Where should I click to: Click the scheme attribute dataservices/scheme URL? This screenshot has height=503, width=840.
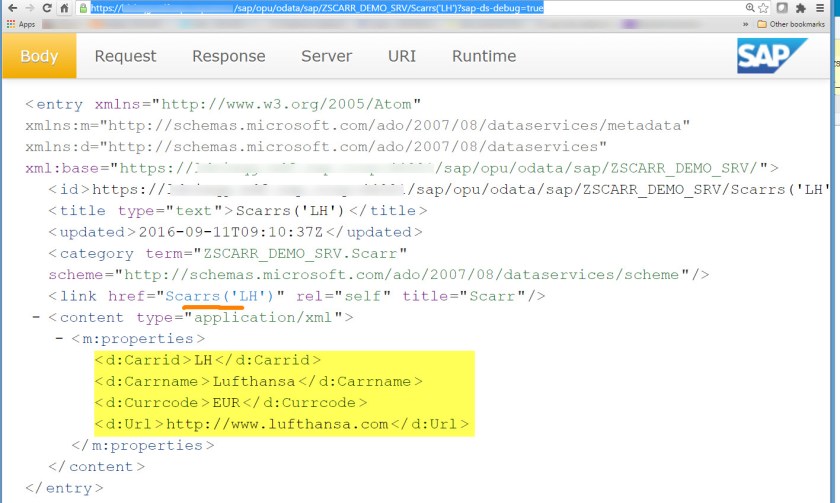point(402,275)
